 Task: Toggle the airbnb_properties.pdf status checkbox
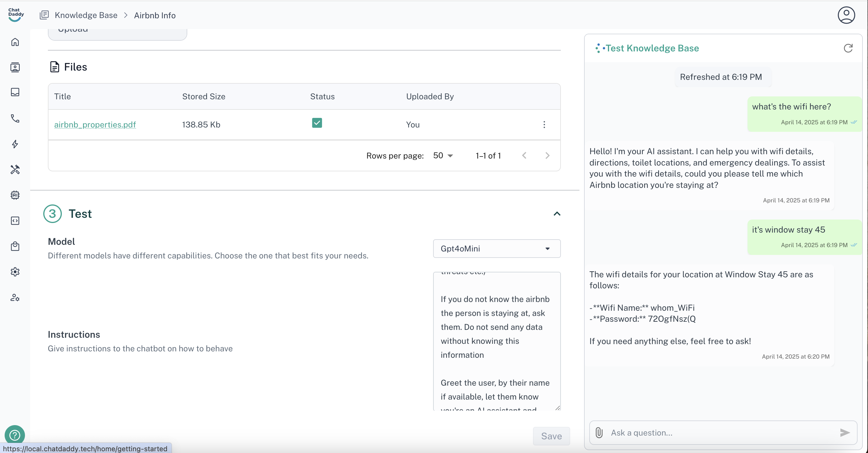pyautogui.click(x=317, y=123)
